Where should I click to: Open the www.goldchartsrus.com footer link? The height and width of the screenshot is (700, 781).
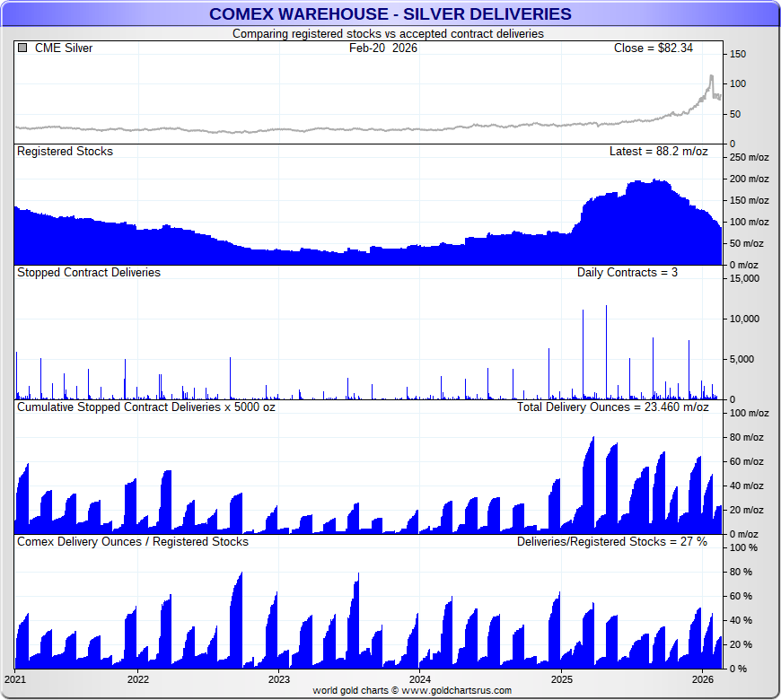tap(457, 691)
